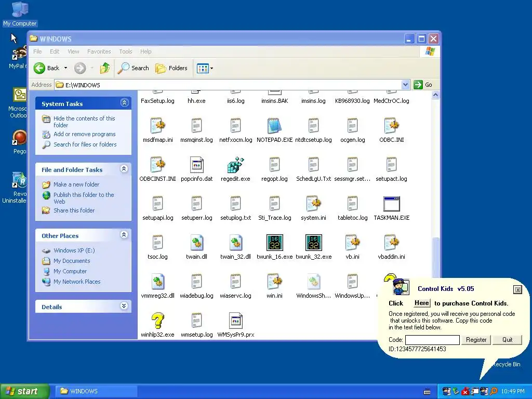The image size is (532, 399).
Task: Select the vmmreg32.dll file icon
Action: 158,282
